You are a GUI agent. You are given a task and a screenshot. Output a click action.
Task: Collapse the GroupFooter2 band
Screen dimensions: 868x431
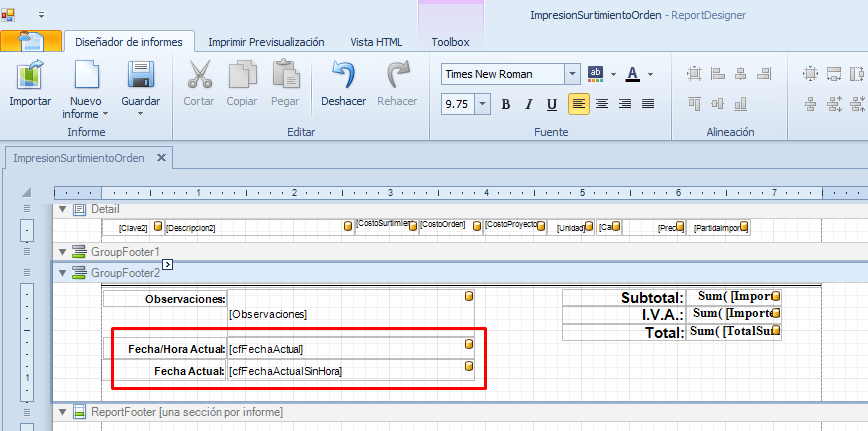[x=64, y=272]
